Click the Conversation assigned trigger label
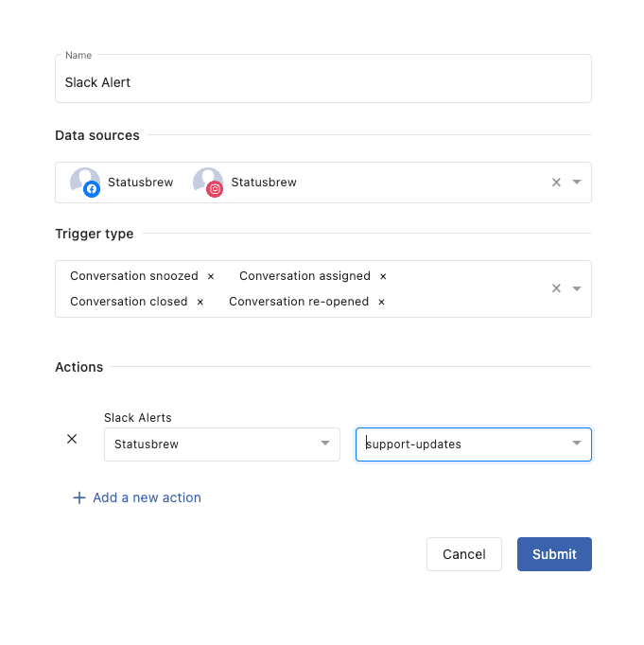644x645 pixels. coord(305,276)
